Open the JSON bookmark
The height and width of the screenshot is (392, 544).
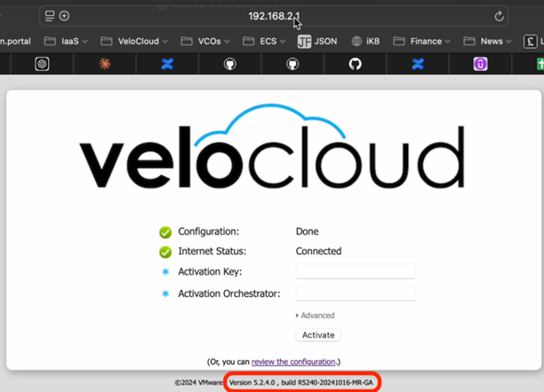[x=316, y=41]
